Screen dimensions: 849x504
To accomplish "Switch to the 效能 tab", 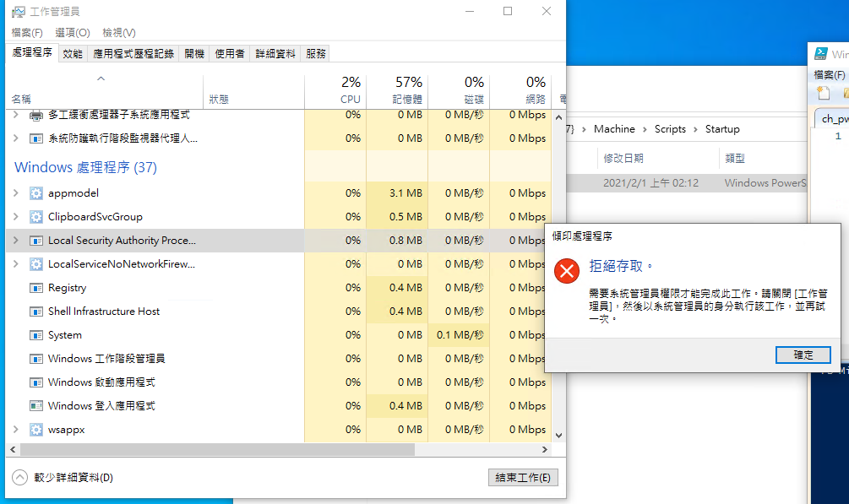I will click(73, 53).
